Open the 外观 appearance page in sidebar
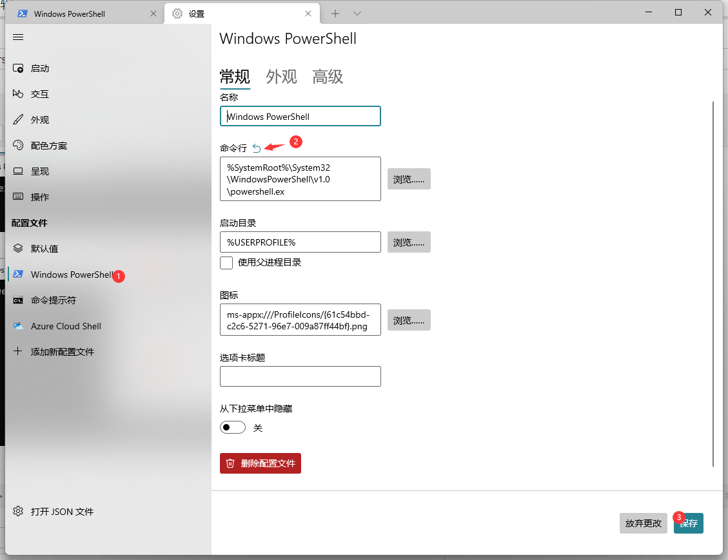728x560 pixels. [x=110, y=120]
